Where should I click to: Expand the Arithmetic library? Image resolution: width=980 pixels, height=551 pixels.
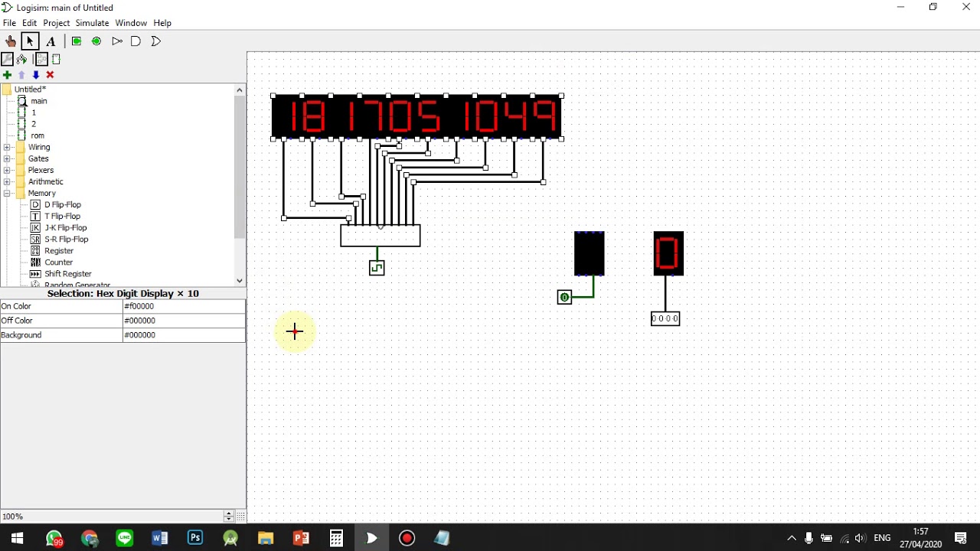(7, 181)
